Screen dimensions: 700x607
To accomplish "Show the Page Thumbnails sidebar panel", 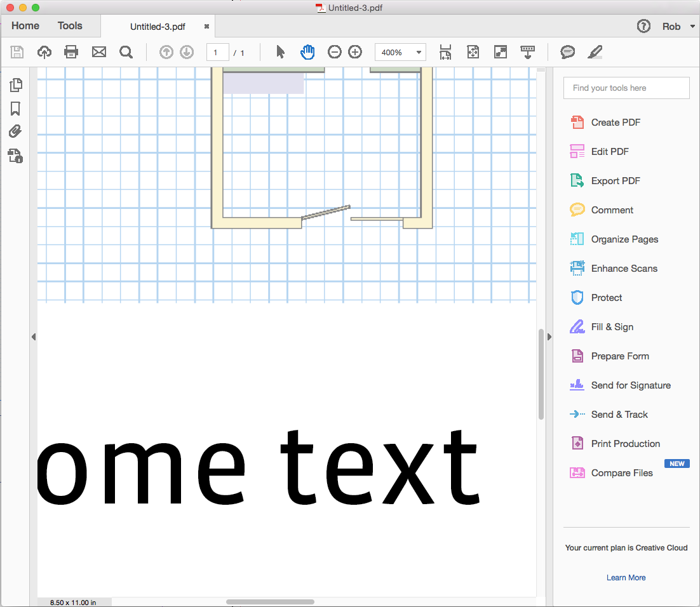I will tap(16, 84).
